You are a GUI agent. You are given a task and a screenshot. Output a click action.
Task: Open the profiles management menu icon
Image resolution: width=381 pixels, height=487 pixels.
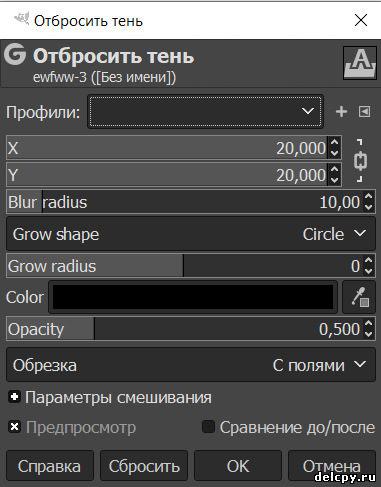[364, 112]
